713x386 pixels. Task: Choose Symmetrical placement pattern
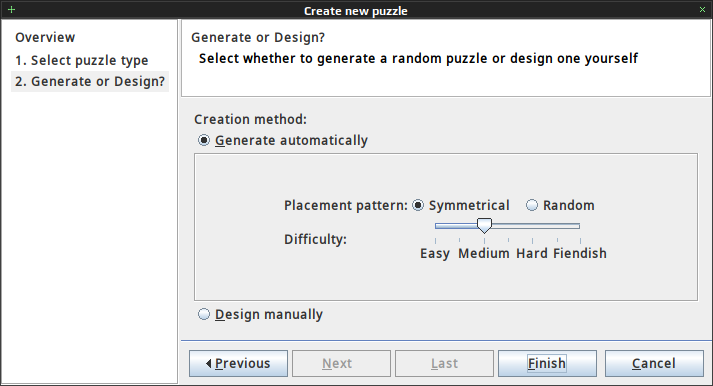click(418, 205)
